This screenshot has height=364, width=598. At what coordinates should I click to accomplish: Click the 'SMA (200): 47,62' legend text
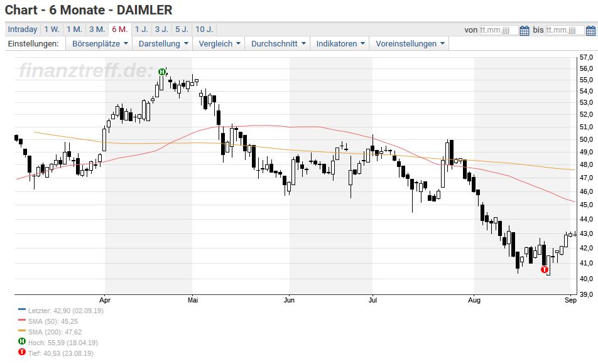coord(55,332)
